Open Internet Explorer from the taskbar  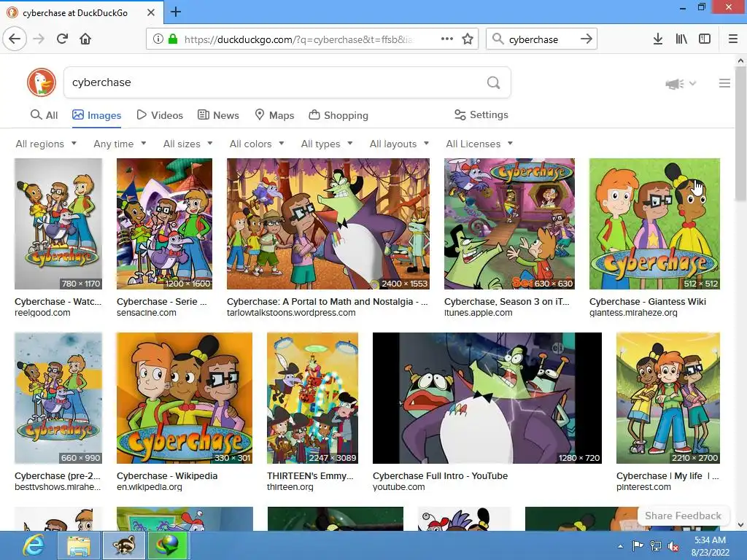point(34,545)
